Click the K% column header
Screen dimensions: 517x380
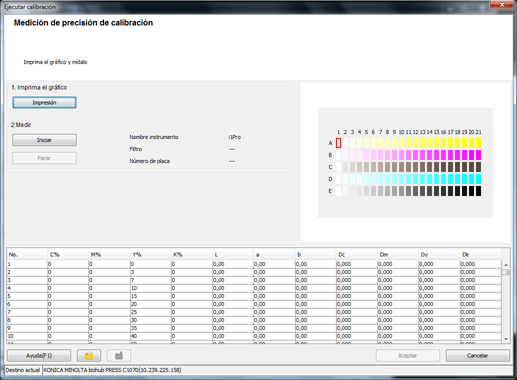pos(192,255)
